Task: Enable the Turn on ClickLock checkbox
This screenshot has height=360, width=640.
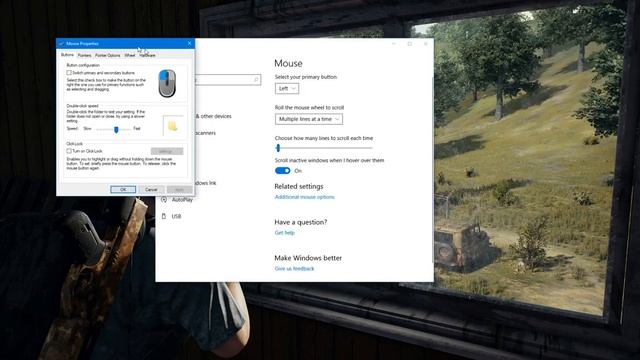Action: pyautogui.click(x=69, y=151)
